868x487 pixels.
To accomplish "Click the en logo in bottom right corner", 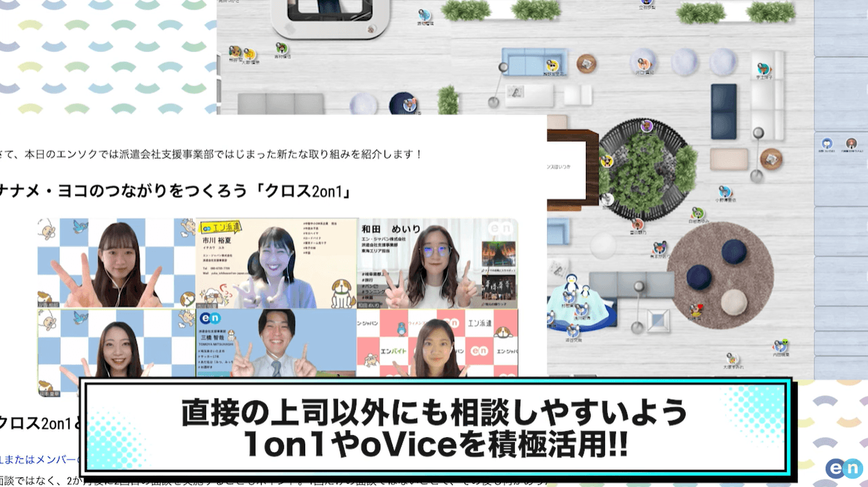I will click(x=843, y=468).
